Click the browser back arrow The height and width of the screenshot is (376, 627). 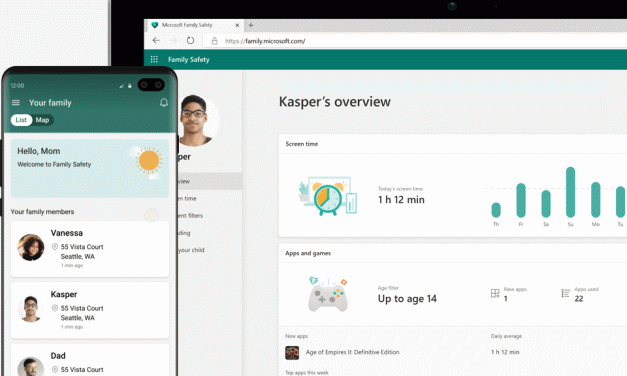(156, 40)
